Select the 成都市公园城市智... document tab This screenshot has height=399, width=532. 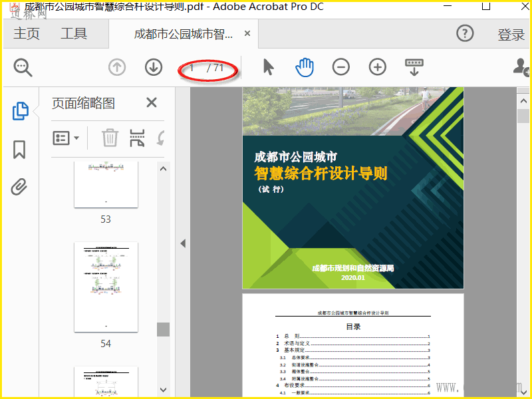(x=184, y=34)
